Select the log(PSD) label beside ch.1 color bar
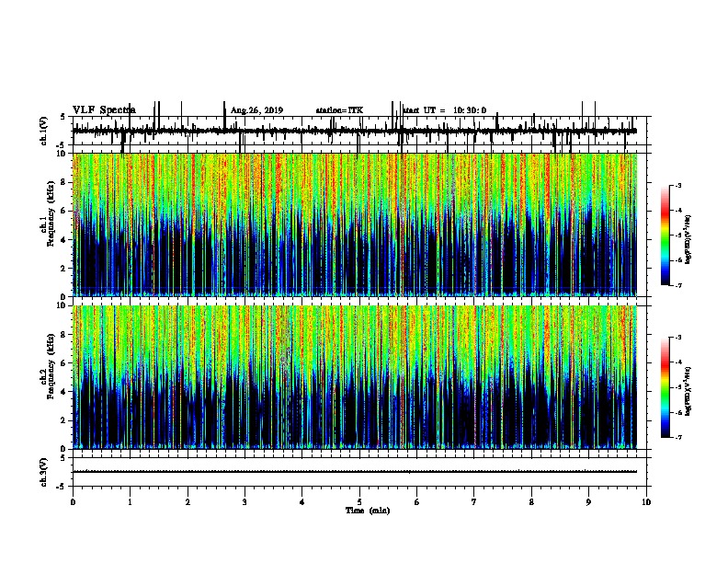The image size is (728, 563). click(688, 240)
